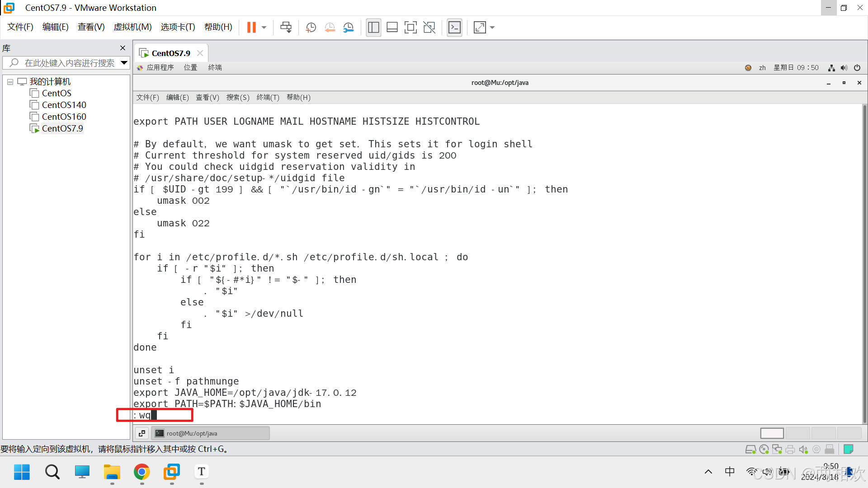Open the console view icon

(x=454, y=28)
